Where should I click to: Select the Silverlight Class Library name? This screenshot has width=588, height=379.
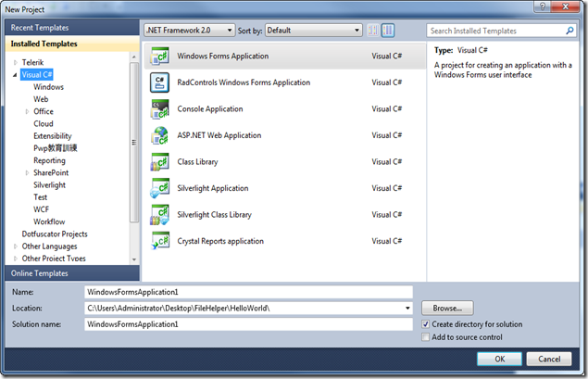[x=214, y=215]
